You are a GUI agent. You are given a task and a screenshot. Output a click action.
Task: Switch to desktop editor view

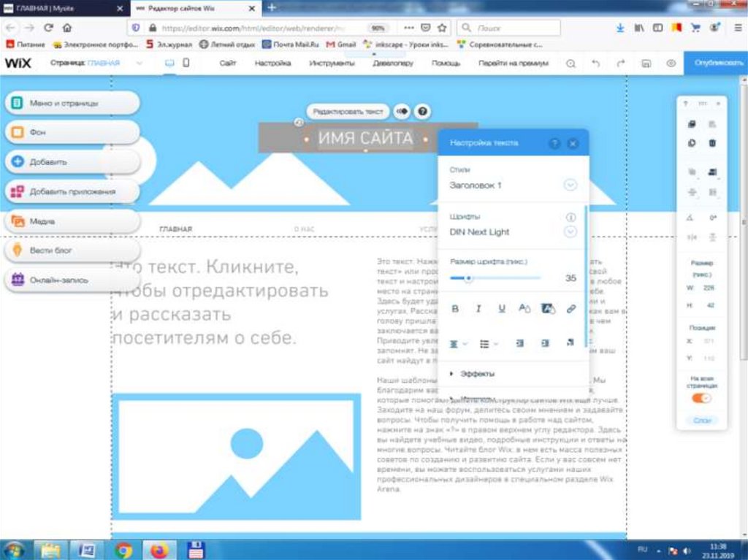[x=169, y=63]
